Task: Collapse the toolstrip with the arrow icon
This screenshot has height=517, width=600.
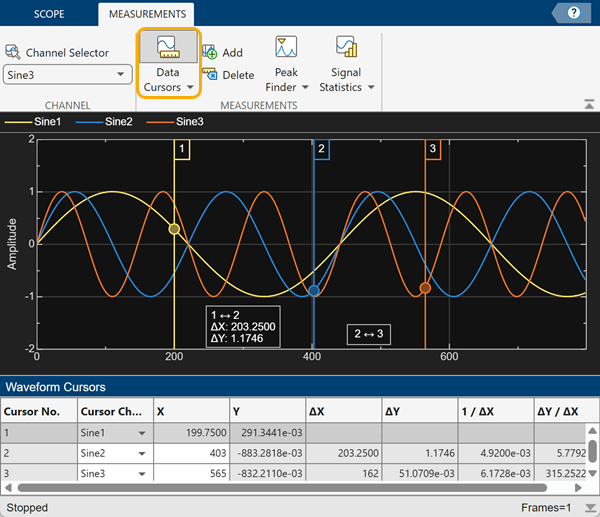Action: point(589,104)
